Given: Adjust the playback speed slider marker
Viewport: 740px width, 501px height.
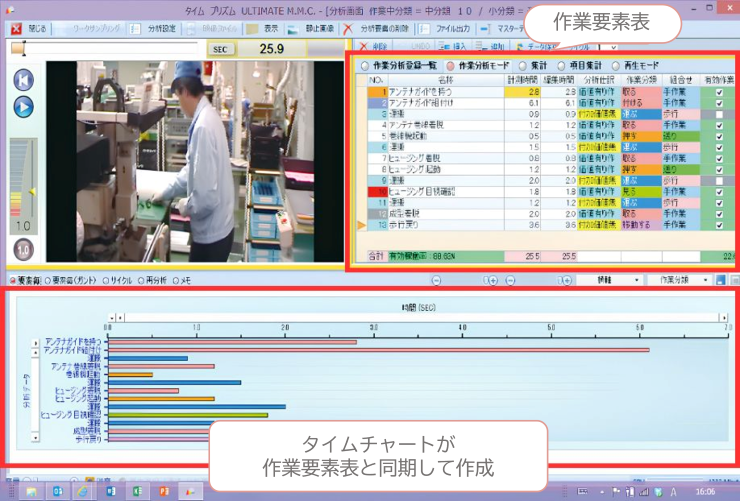Looking at the screenshot, I should pos(32,192).
